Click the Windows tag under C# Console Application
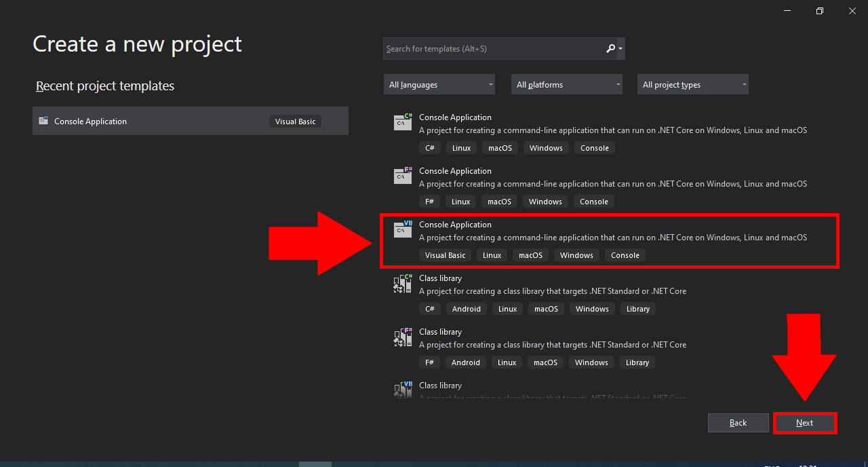The height and width of the screenshot is (467, 868). (546, 148)
